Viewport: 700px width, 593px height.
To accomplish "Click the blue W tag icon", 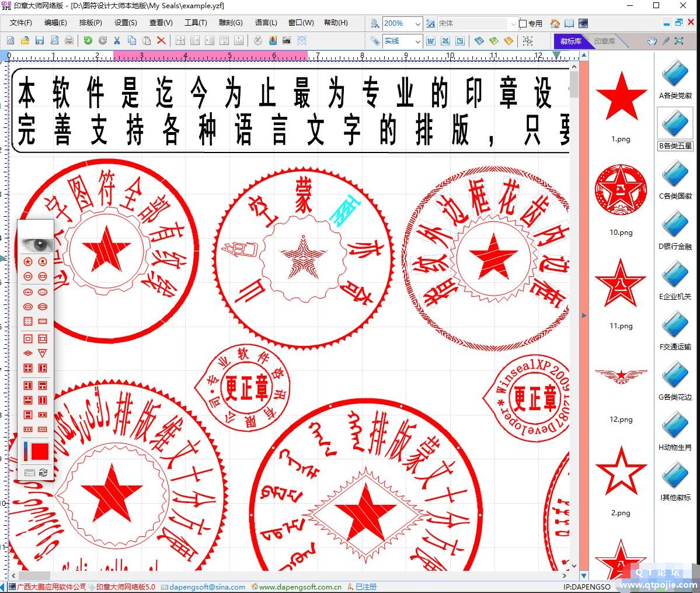I will click(479, 41).
